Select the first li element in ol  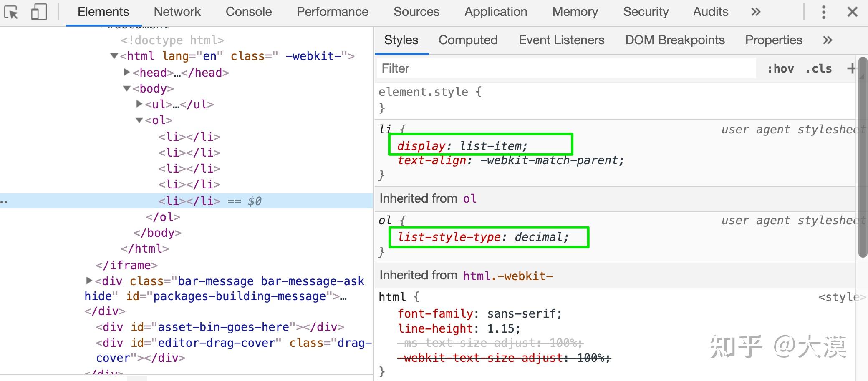[189, 137]
